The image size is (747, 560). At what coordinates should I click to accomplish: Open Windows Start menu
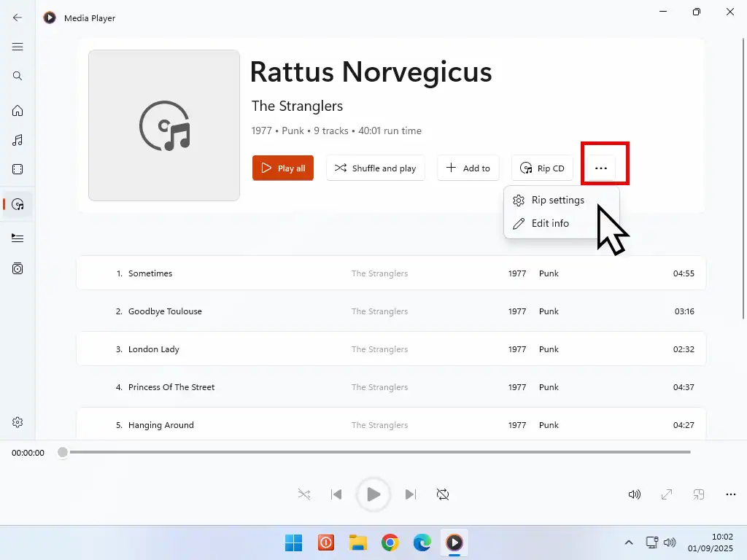pos(293,542)
